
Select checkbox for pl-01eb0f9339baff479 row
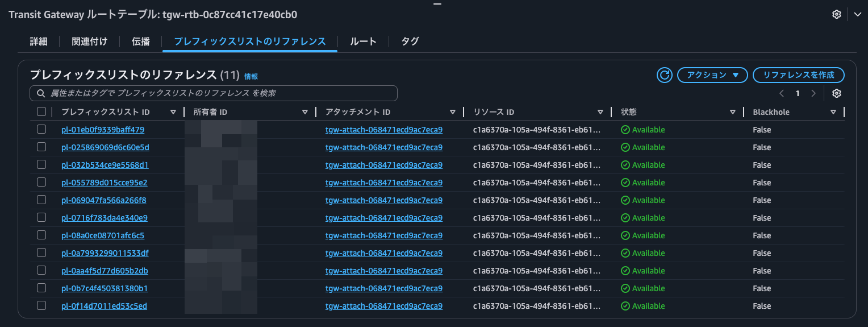41,130
